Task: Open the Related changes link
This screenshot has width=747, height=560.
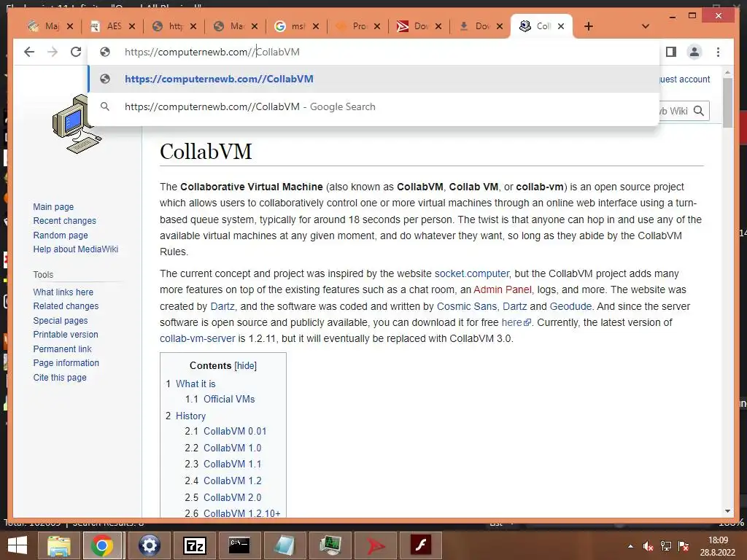Action: tap(66, 306)
